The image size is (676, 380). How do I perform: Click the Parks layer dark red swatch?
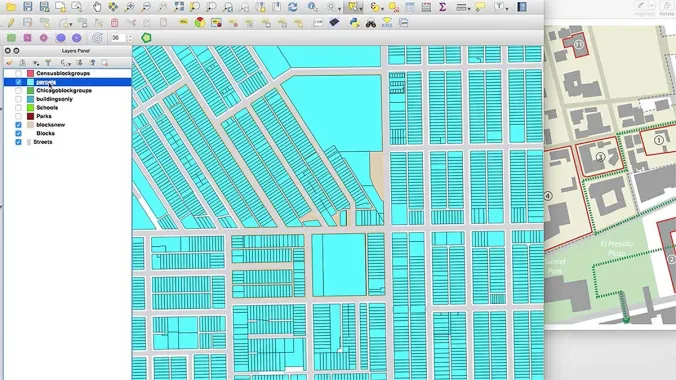tap(30, 116)
